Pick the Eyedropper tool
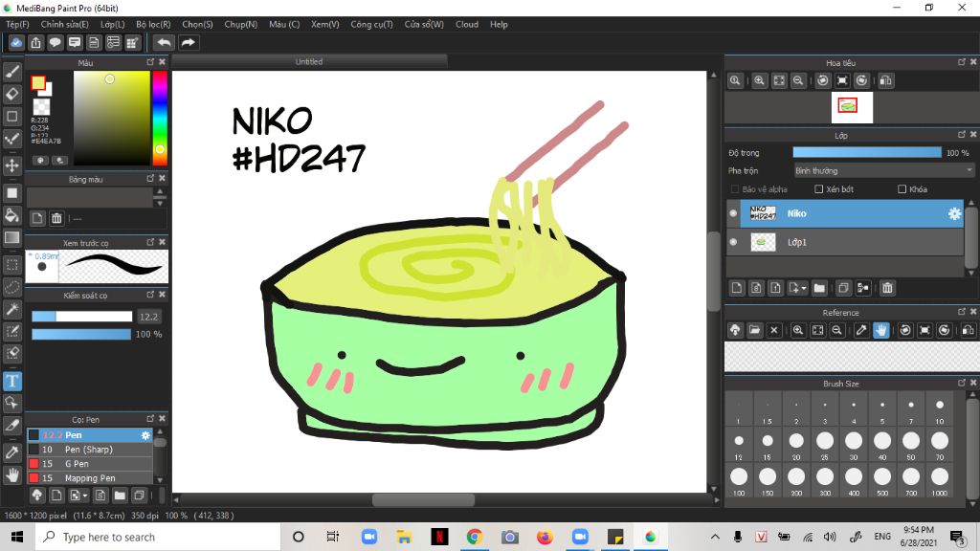 11,452
